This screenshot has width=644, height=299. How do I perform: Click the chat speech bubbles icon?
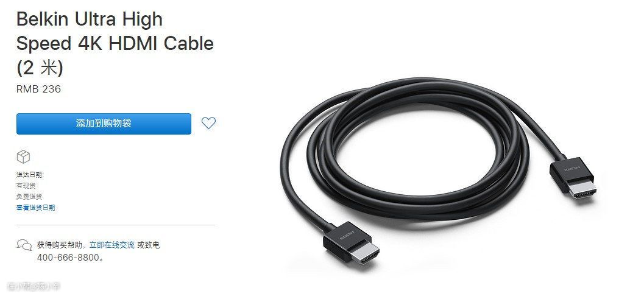pos(24,245)
